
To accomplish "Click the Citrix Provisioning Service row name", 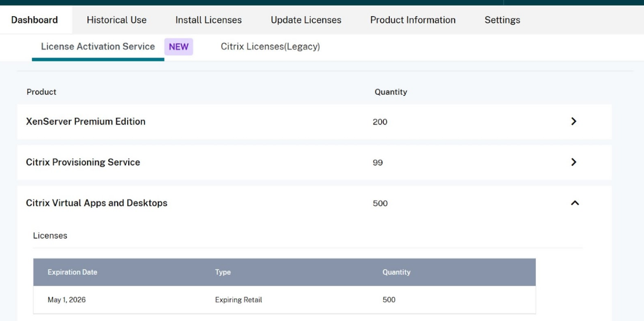I will click(83, 162).
